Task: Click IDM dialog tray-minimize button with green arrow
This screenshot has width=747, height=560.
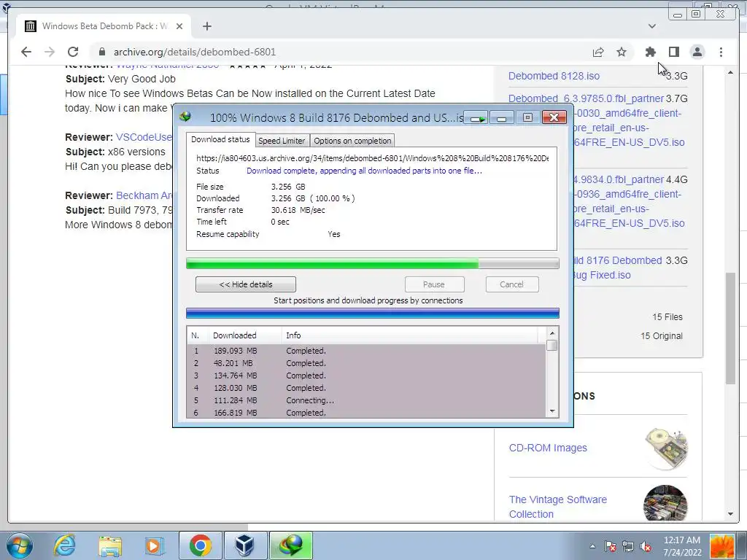Action: pyautogui.click(x=477, y=117)
